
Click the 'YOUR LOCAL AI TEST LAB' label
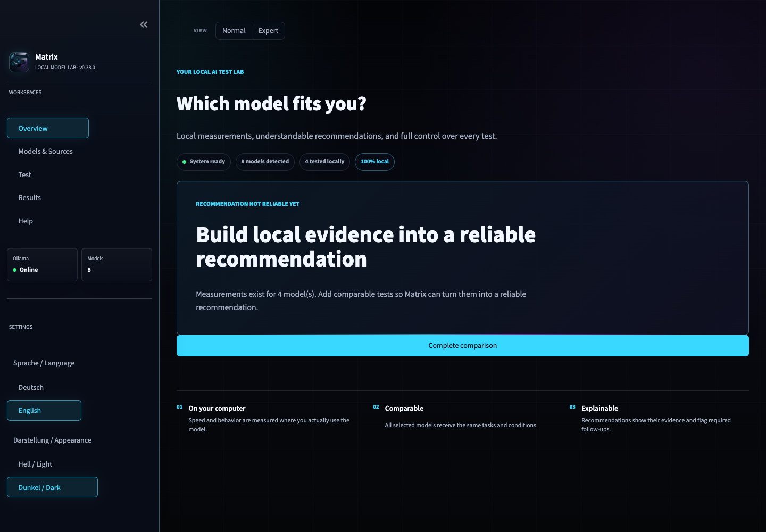210,72
